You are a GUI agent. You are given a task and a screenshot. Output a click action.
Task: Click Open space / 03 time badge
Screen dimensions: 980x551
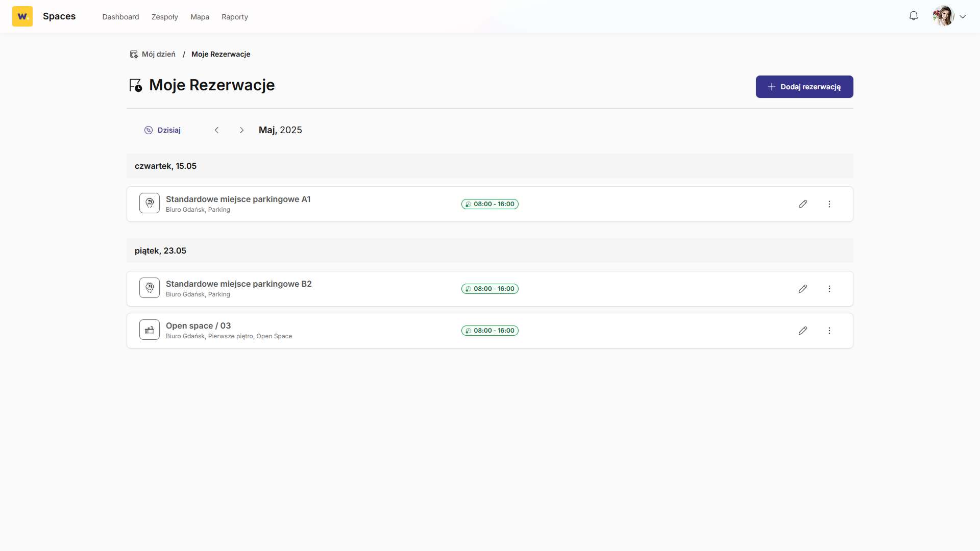point(490,331)
